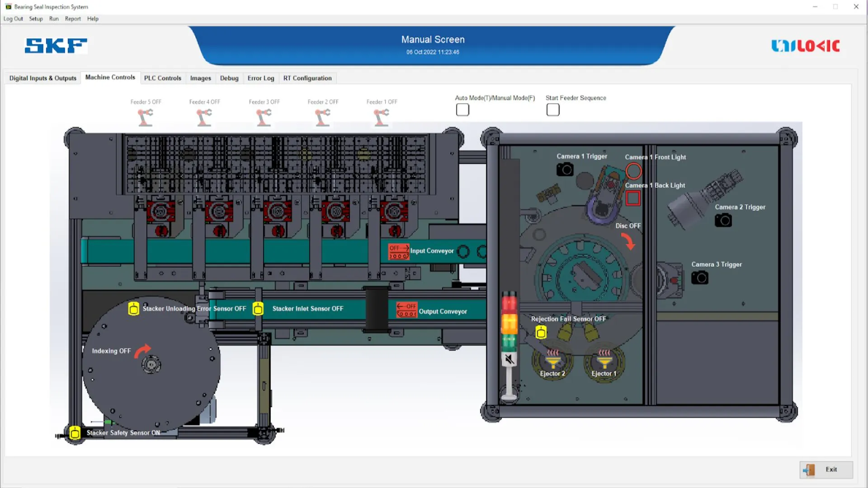Click the Camera 2 Trigger camera icon
868x488 pixels.
[x=723, y=221]
